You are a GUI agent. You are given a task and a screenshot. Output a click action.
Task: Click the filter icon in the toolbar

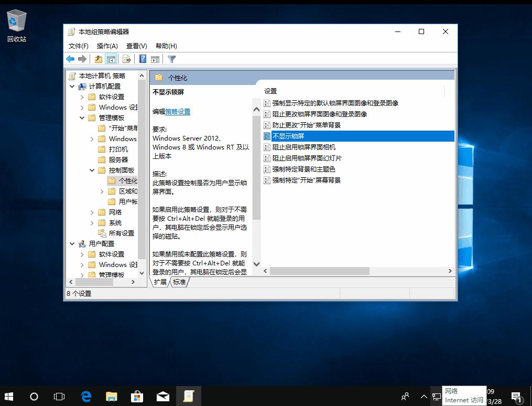[x=171, y=59]
